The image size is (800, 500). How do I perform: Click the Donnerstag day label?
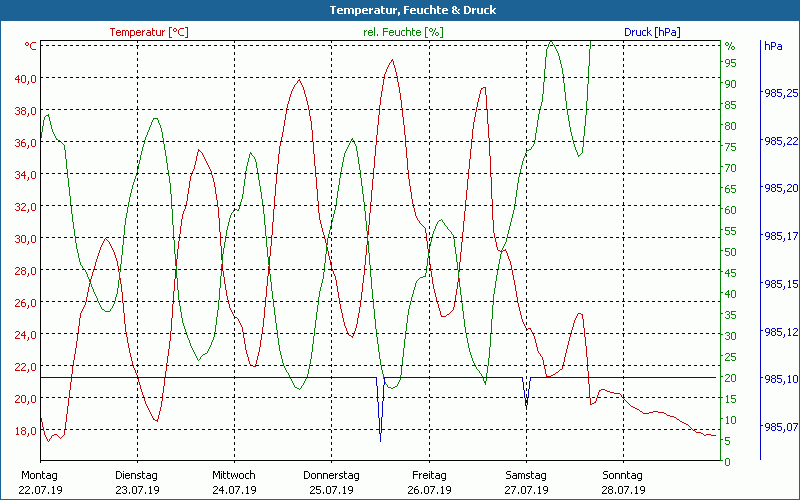pyautogui.click(x=331, y=475)
